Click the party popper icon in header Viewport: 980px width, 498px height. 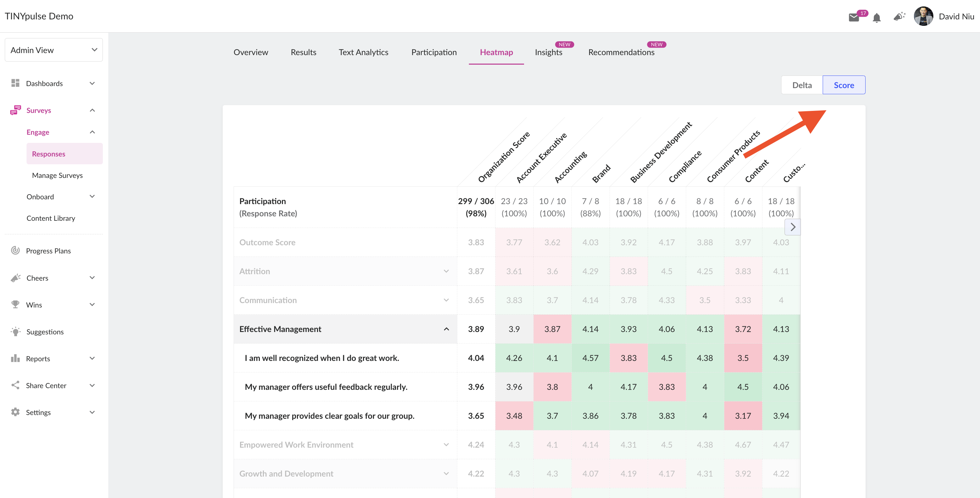click(x=899, y=16)
